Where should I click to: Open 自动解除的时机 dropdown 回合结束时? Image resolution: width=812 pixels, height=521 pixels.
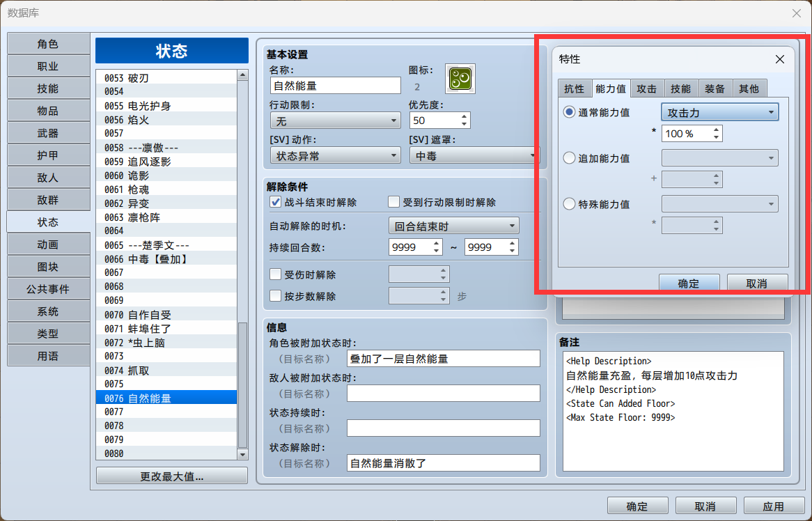pos(453,226)
